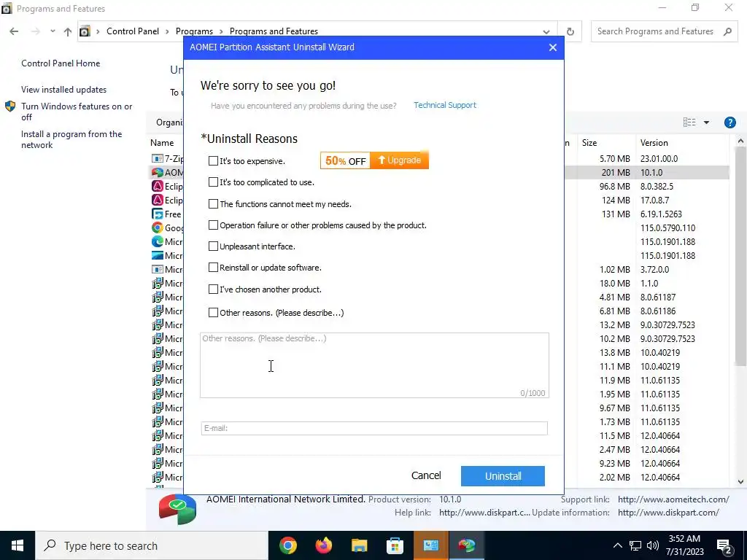The image size is (747, 560).
Task: Click 'Control Panel' in the address breadcrumb
Action: pyautogui.click(x=133, y=31)
